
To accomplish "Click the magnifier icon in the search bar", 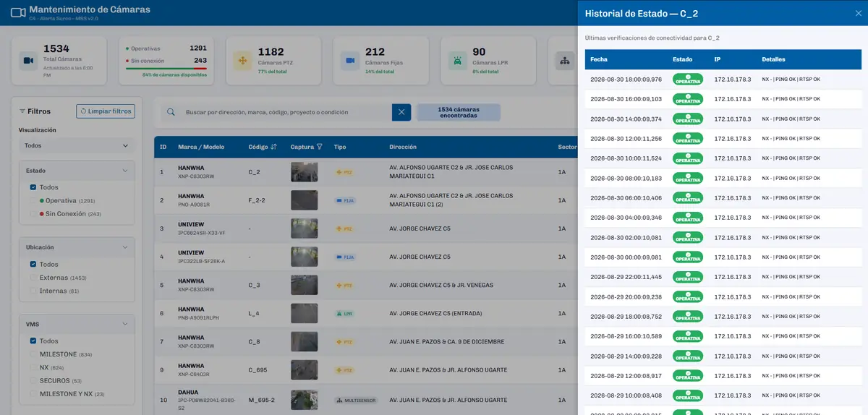I will click(x=171, y=112).
